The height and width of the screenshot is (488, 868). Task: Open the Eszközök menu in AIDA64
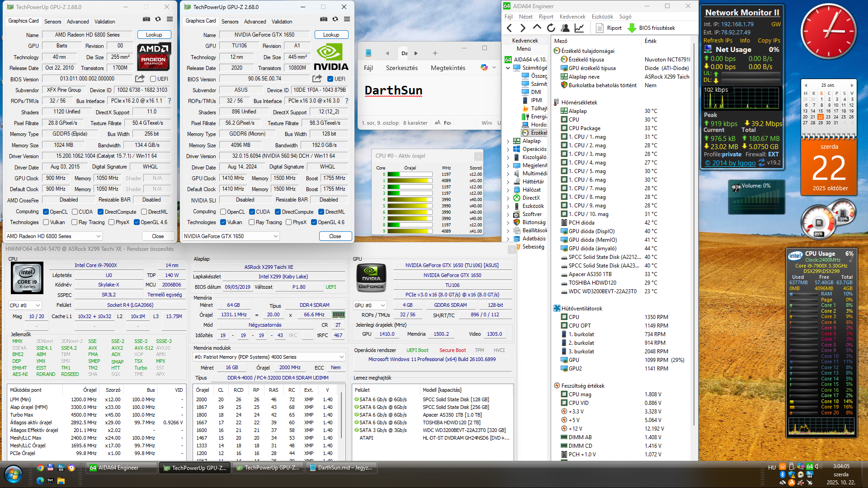tap(602, 17)
